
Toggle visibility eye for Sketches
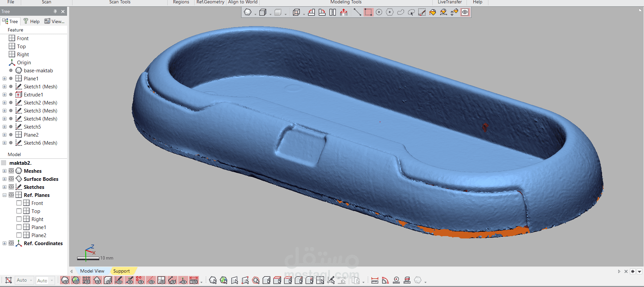click(11, 187)
